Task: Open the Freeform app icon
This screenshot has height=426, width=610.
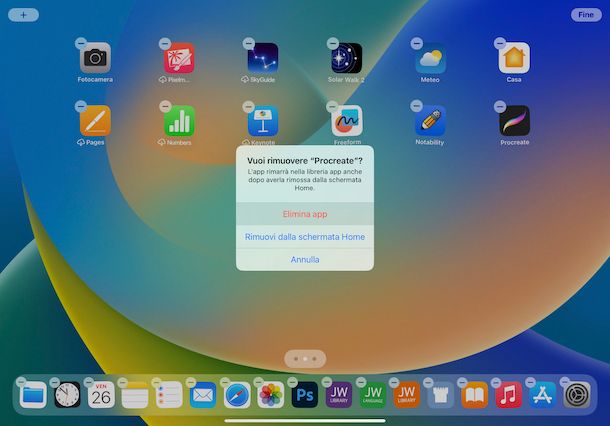Action: pyautogui.click(x=347, y=121)
